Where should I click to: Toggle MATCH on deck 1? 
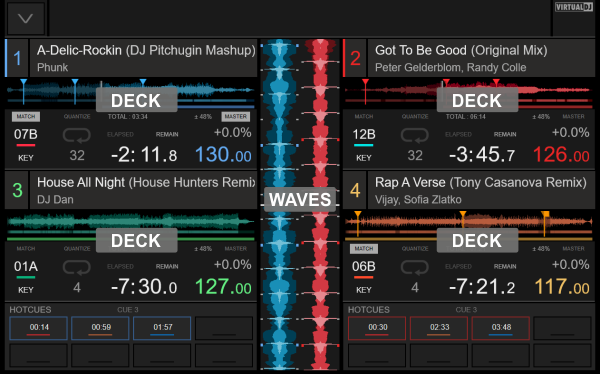[x=26, y=116]
